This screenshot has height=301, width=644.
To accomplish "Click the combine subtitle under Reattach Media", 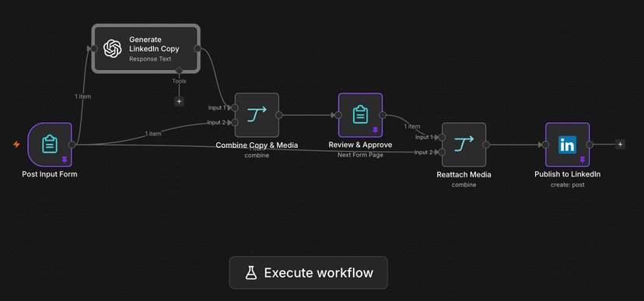I will [464, 185].
